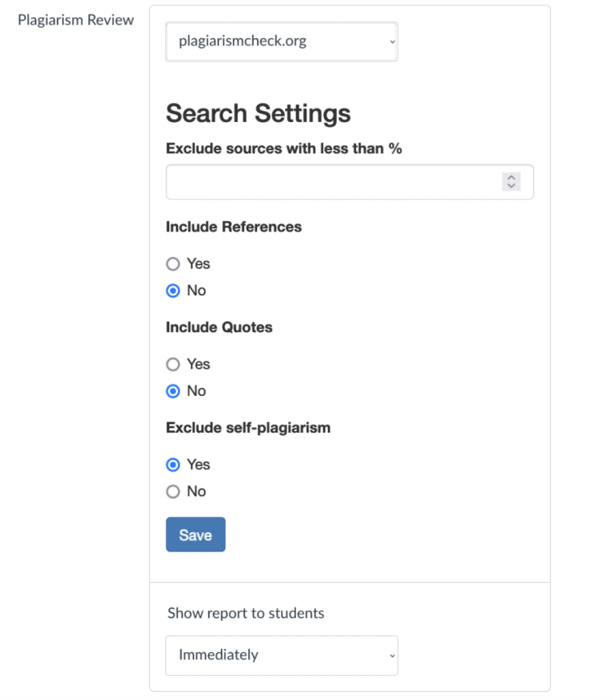Click the 'Show report to students' label
The height and width of the screenshot is (700, 613).
245,613
